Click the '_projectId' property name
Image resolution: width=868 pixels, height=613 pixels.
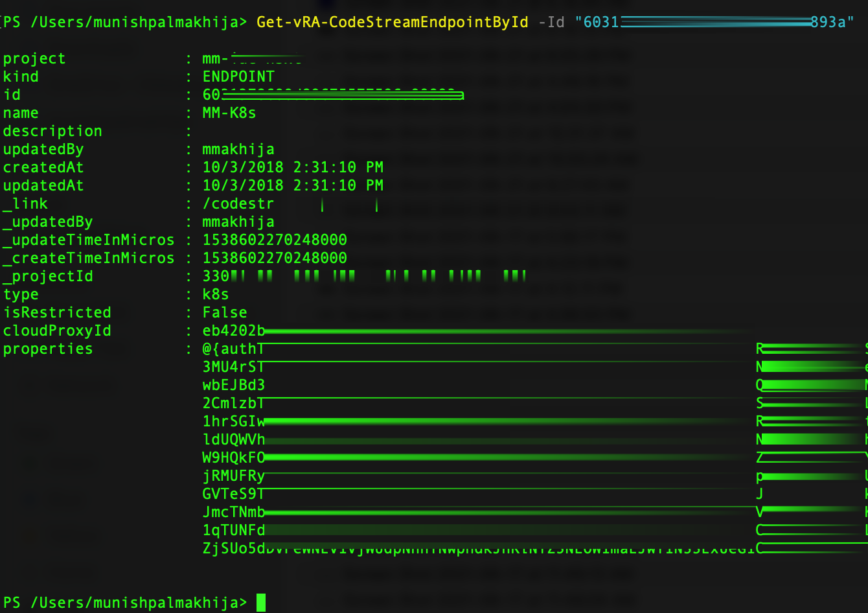48,277
